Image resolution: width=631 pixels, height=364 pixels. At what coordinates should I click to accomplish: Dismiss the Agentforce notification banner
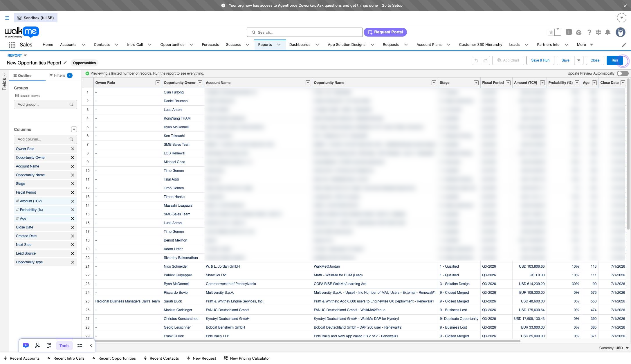coord(625,6)
